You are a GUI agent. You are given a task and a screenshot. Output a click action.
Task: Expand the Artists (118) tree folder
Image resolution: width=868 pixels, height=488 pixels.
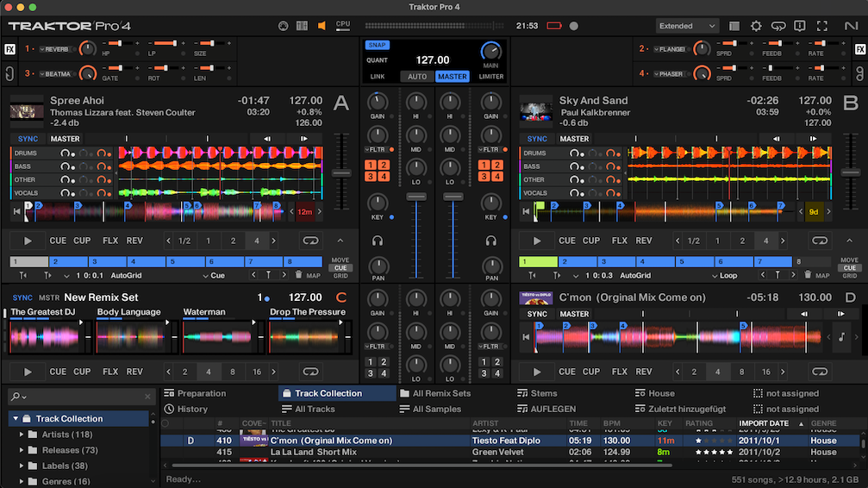pos(22,435)
